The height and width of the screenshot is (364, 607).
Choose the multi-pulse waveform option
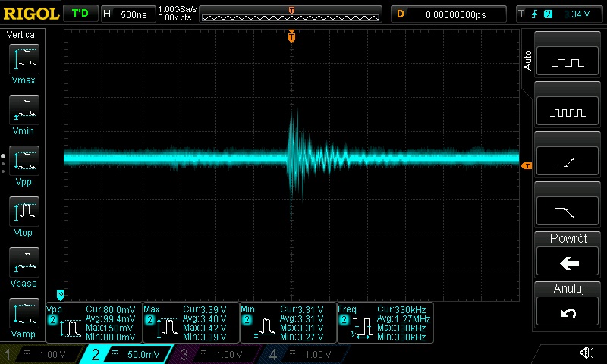(568, 111)
